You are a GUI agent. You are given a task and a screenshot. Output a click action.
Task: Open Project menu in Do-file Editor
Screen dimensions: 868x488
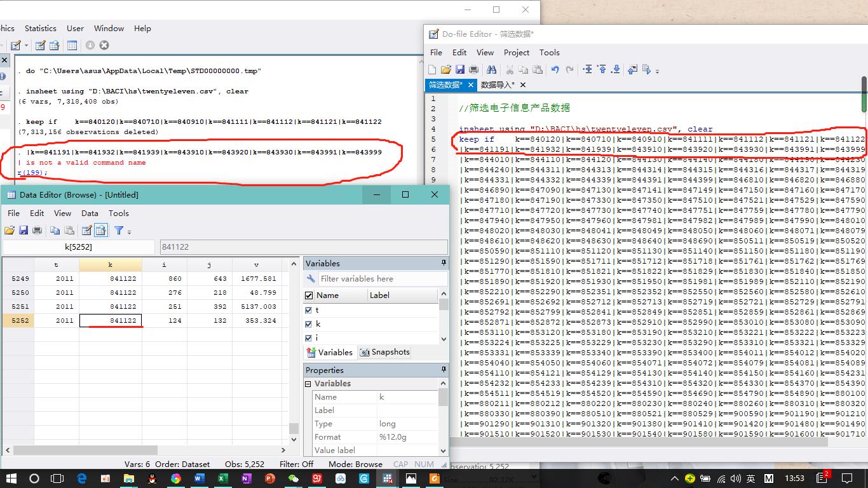[x=517, y=52]
